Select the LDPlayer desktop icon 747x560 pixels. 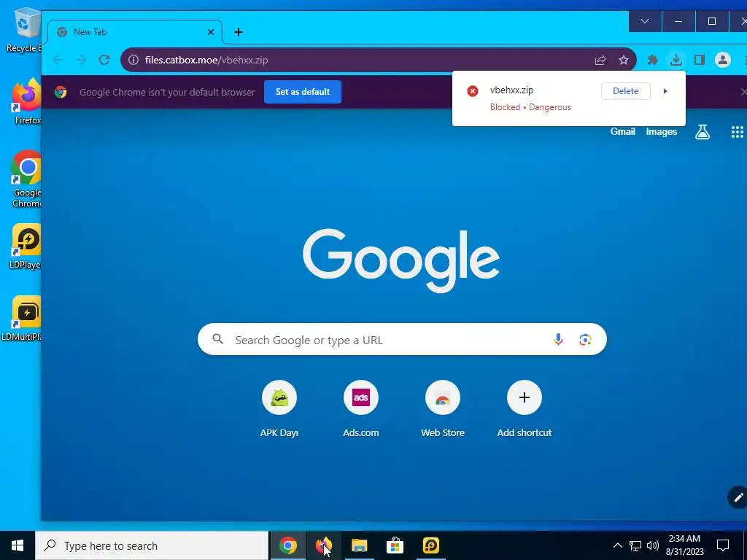coord(26,246)
